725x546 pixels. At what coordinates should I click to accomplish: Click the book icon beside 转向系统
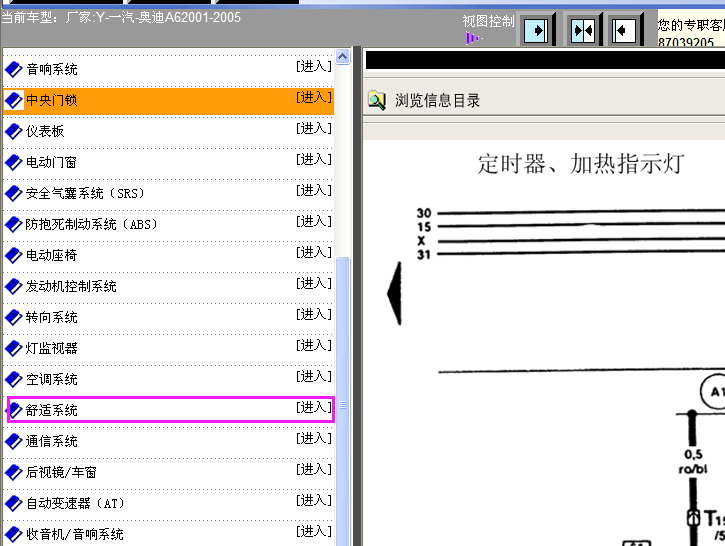point(13,318)
